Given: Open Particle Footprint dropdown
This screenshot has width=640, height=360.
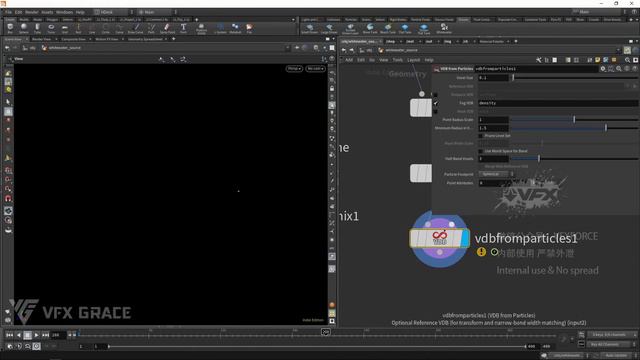Looking at the screenshot, I should click(496, 174).
